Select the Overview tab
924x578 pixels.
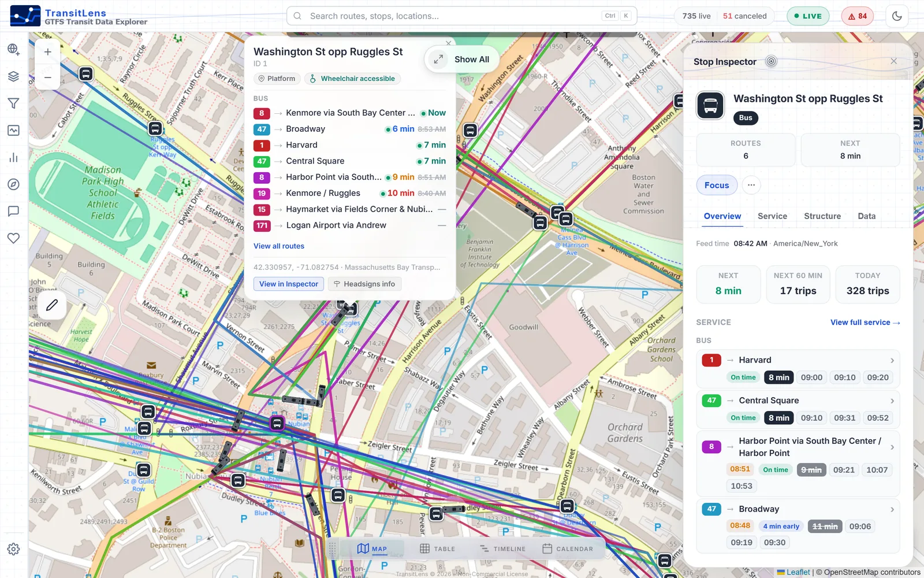click(722, 216)
